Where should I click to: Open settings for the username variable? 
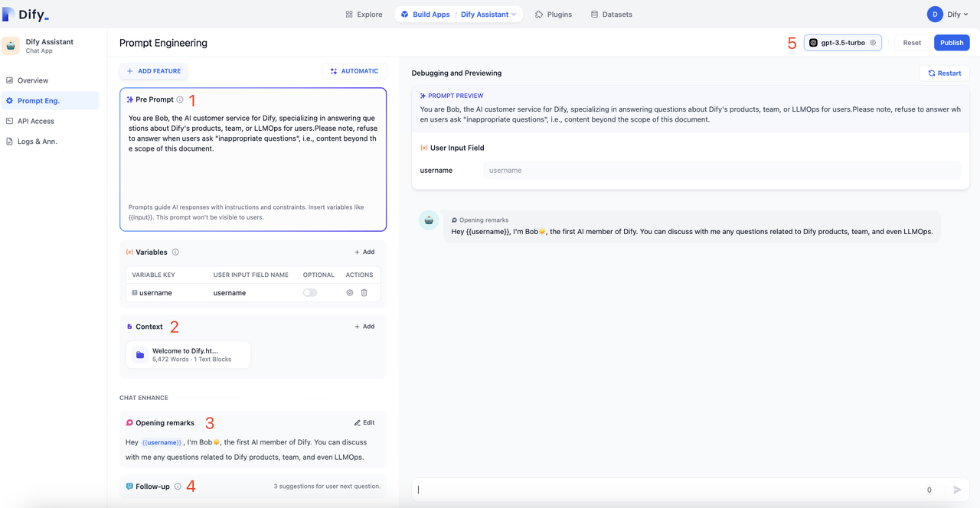[x=350, y=293]
